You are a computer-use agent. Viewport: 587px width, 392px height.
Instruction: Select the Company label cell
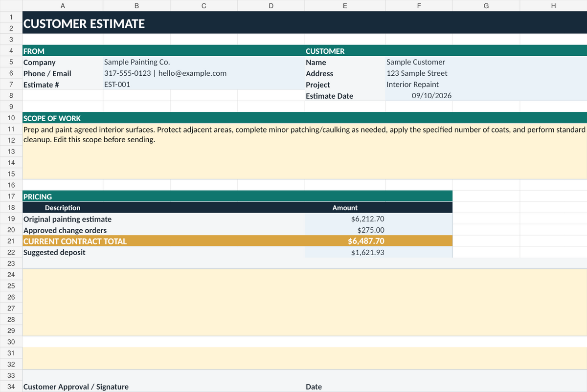point(63,62)
